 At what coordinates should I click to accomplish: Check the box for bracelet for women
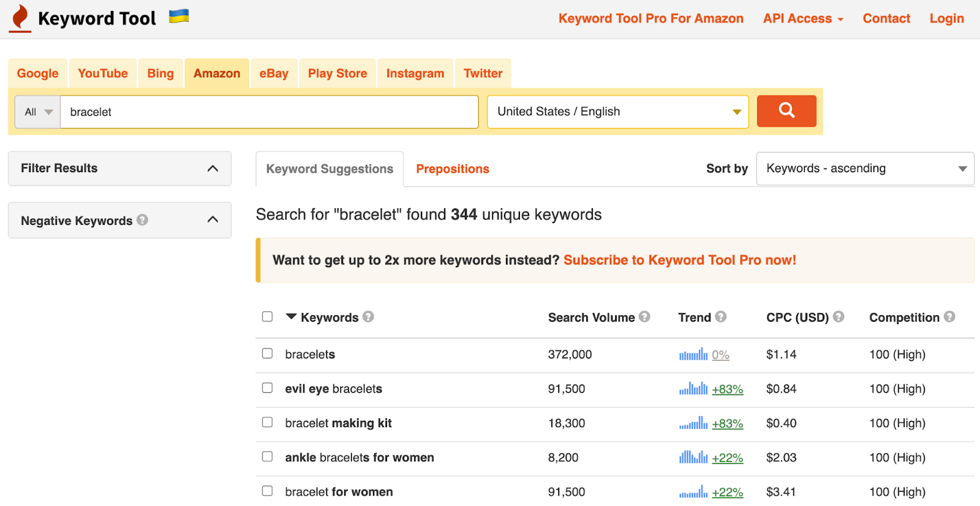tap(267, 491)
